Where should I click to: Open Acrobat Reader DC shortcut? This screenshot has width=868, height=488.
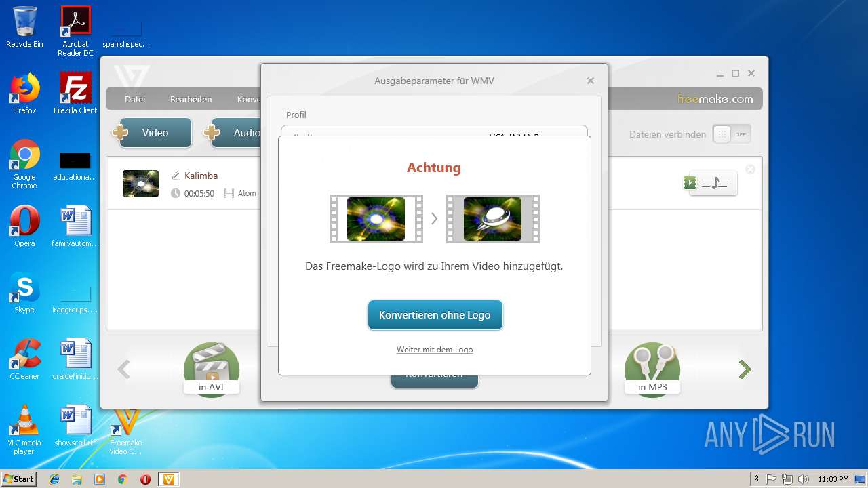tap(75, 31)
